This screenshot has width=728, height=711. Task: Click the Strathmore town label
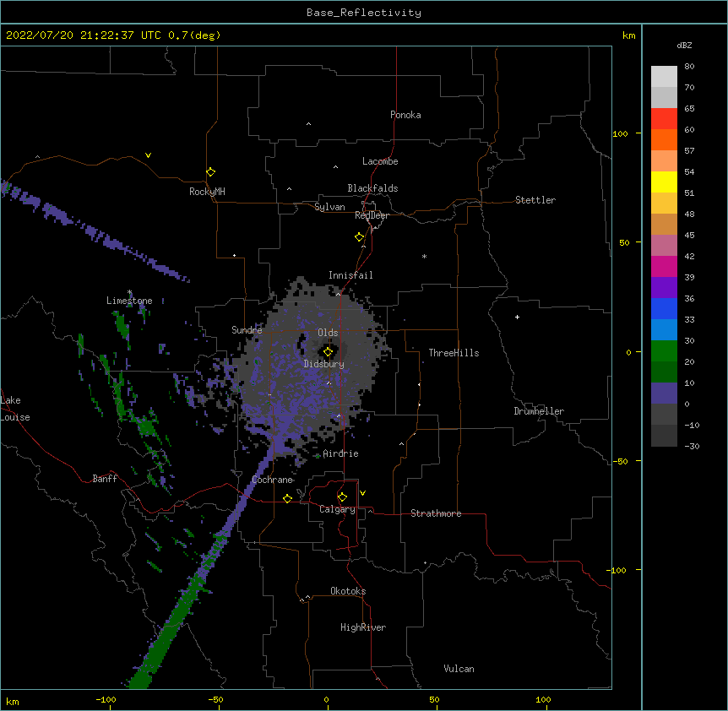pyautogui.click(x=436, y=513)
